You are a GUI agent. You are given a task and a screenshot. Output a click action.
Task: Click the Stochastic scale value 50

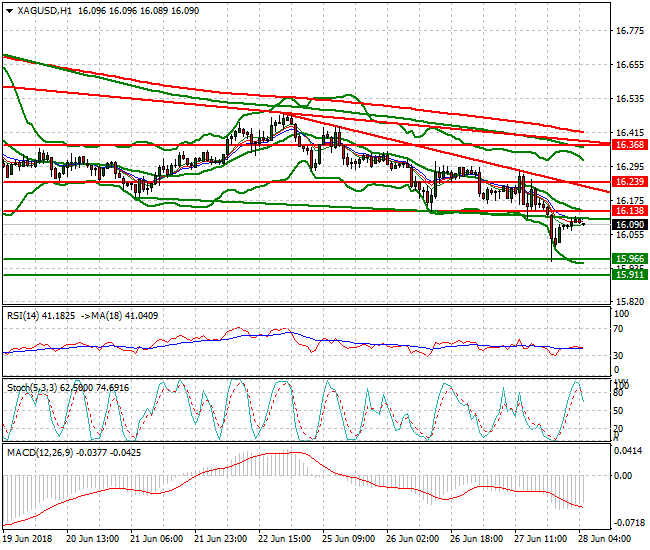pyautogui.click(x=618, y=411)
